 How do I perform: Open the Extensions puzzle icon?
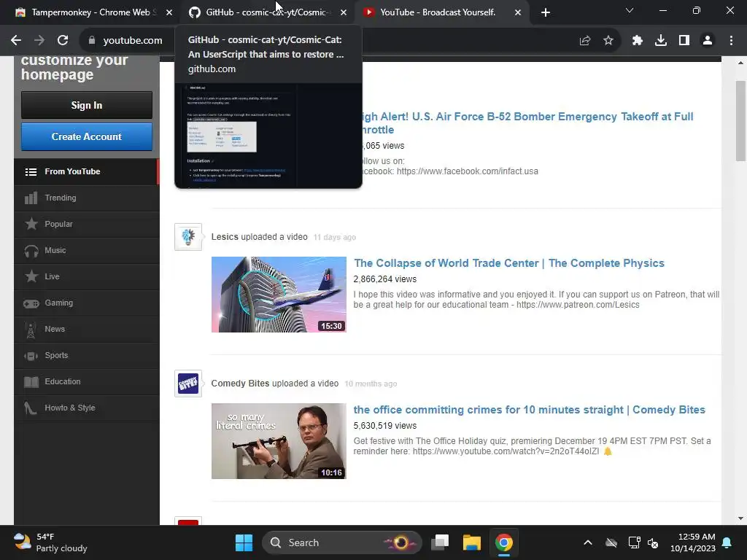pos(637,41)
